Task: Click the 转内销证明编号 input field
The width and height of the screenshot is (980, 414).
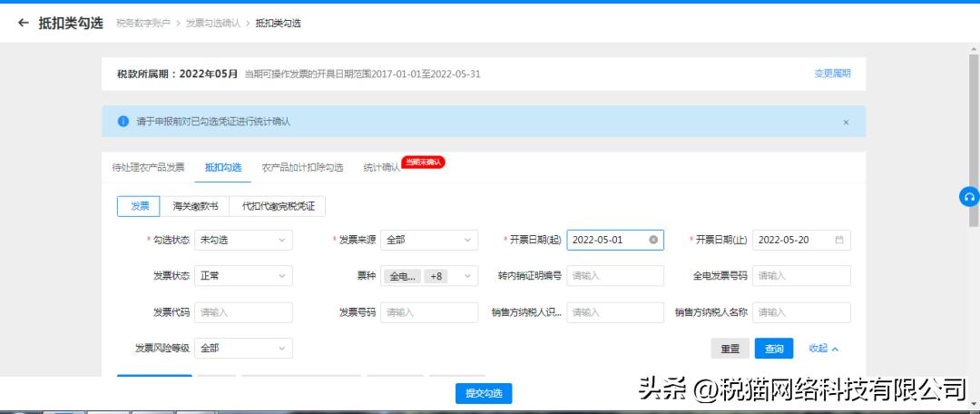Action: click(x=615, y=276)
